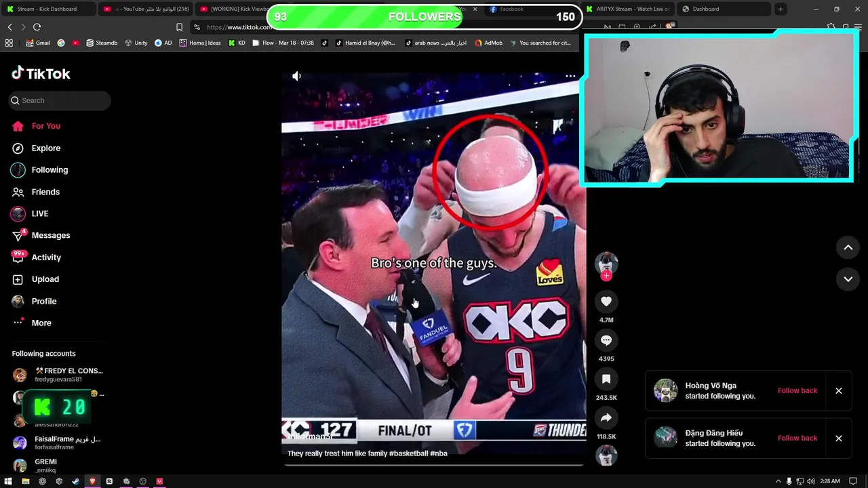The height and width of the screenshot is (488, 868).
Task: Open the Google bookmark icon
Action: (x=61, y=43)
